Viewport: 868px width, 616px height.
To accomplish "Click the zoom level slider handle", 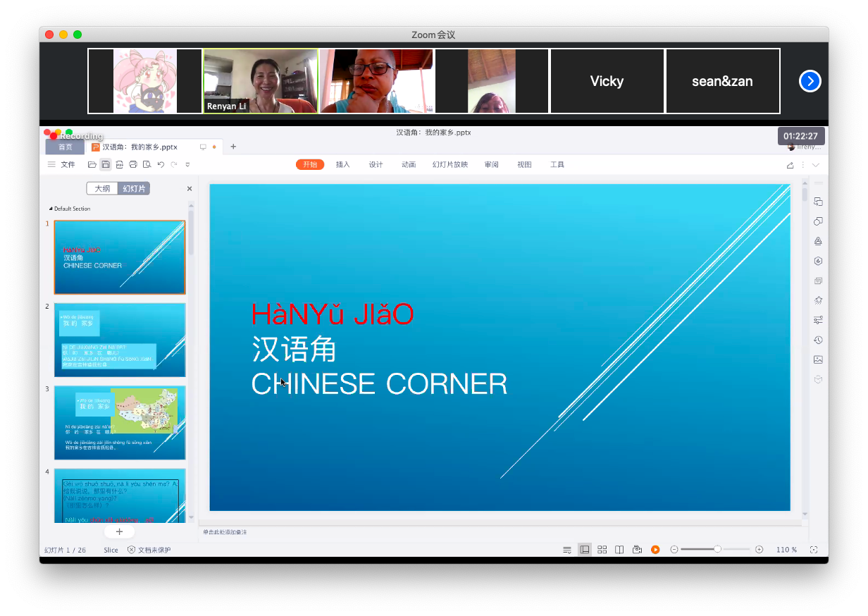I will (717, 549).
